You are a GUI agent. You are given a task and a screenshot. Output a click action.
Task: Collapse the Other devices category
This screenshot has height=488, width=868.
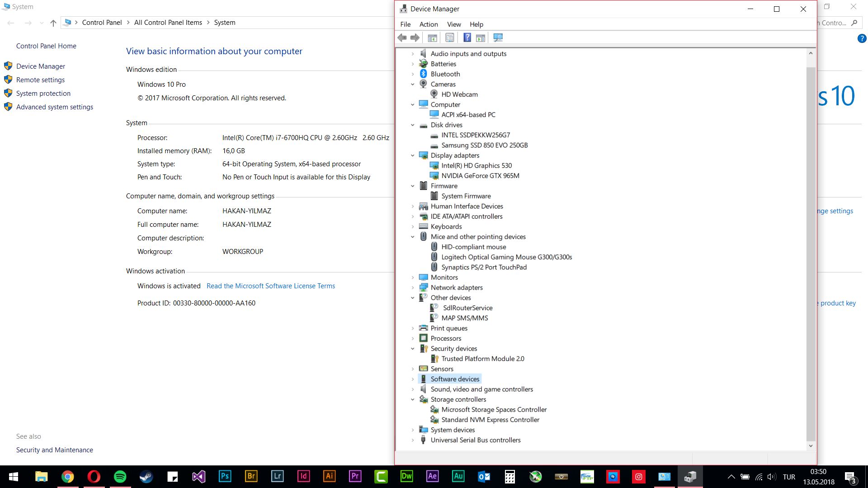[x=412, y=298]
